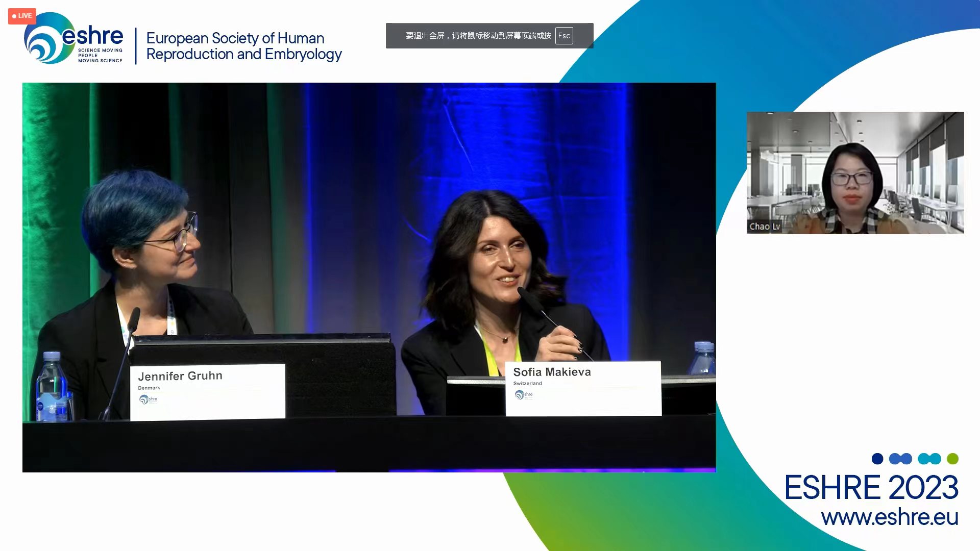Click the Sofia Makieva name card

[x=583, y=388]
